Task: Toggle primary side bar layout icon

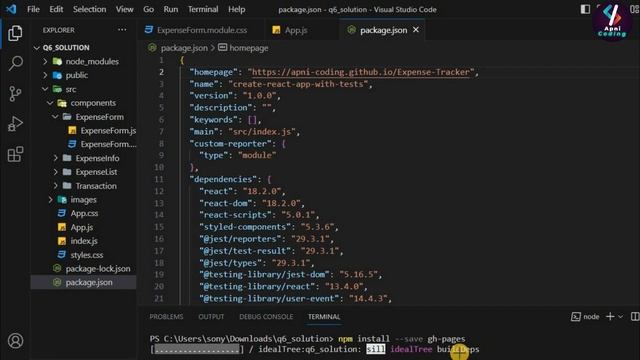Action: (x=585, y=9)
